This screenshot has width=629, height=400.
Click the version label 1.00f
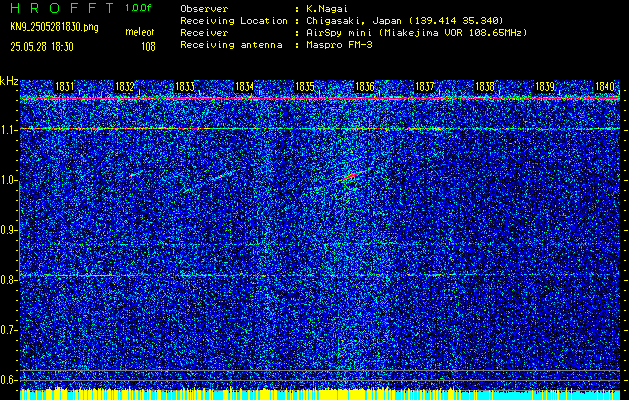(138, 8)
